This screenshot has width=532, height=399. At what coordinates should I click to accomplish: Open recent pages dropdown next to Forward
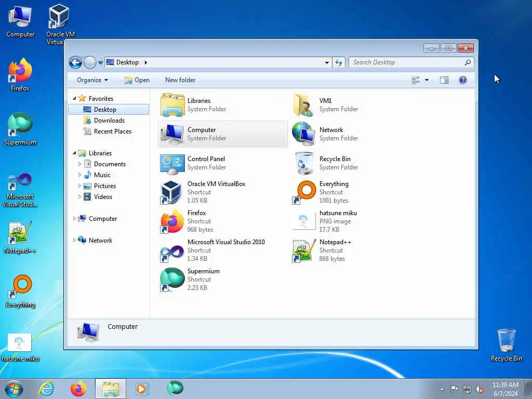[x=100, y=63]
